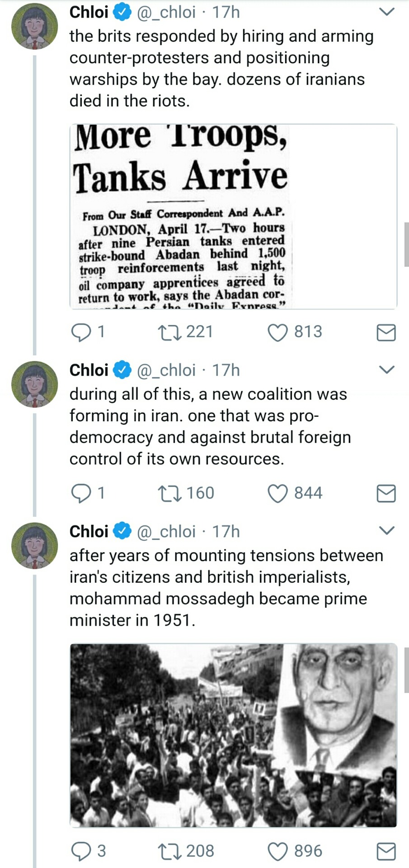Open the chevron menu on the Mossadegh tweet
409x868 pixels.
click(386, 531)
